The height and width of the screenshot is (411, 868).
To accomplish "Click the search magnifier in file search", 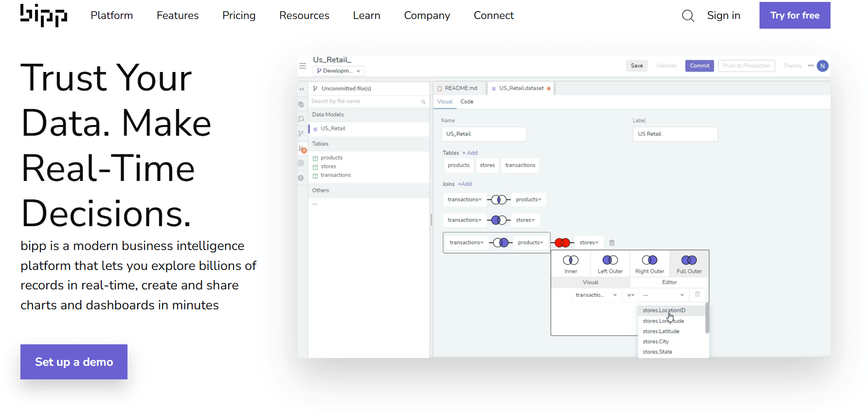I will [x=423, y=102].
